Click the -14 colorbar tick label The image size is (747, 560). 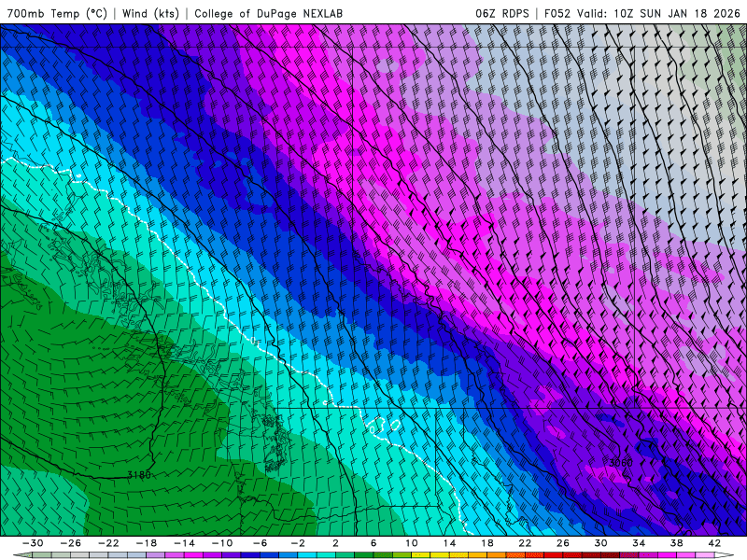pyautogui.click(x=184, y=543)
